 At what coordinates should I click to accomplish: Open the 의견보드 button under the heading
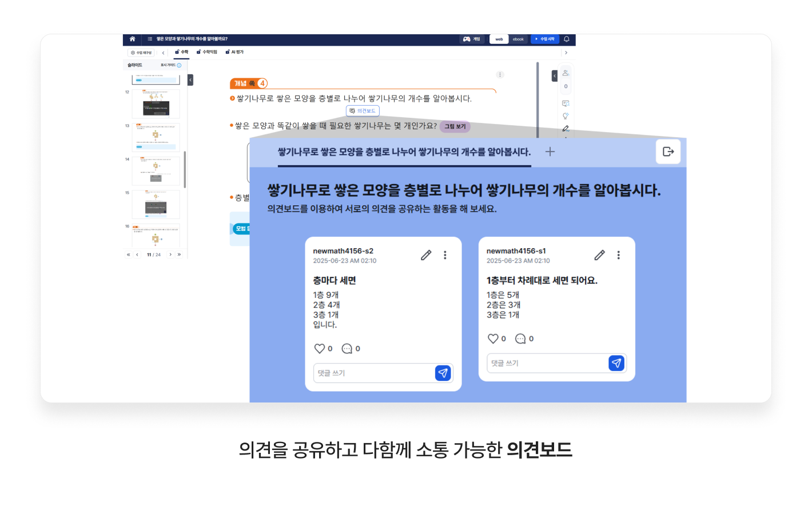(x=363, y=111)
